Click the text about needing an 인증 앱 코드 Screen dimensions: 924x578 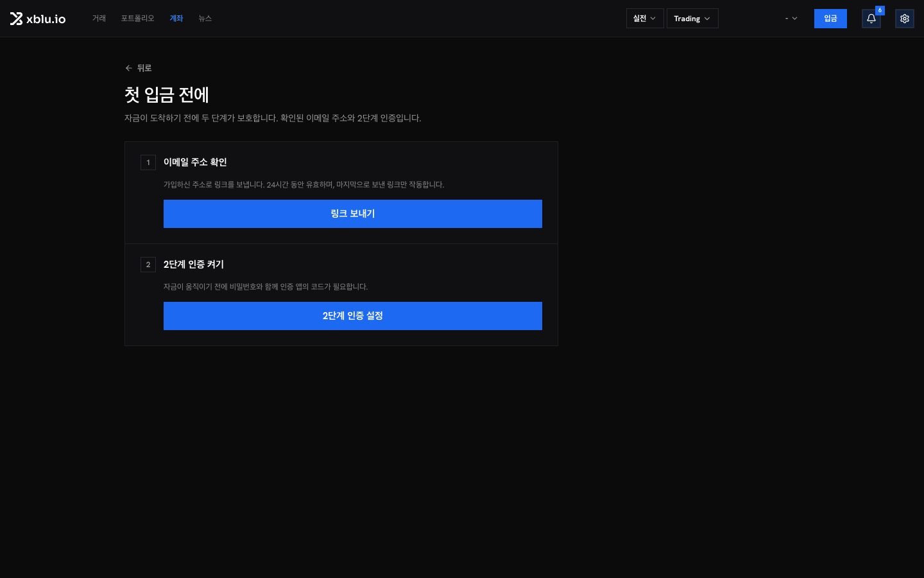[266, 287]
